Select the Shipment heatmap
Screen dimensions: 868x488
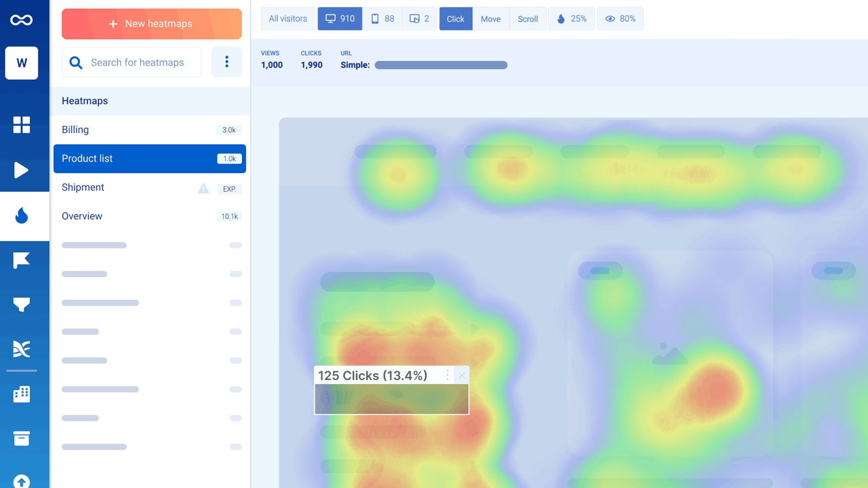pyautogui.click(x=150, y=187)
